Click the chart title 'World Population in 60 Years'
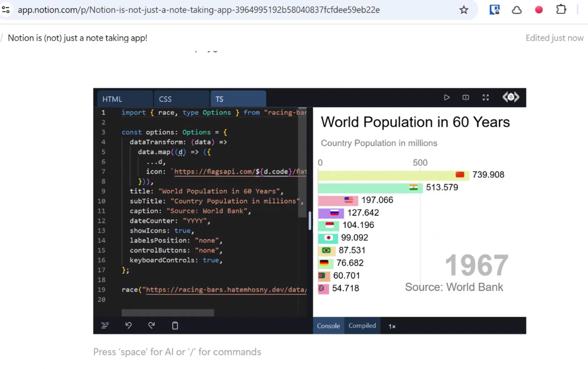Viewport: 588px width, 369px height. [x=416, y=122]
